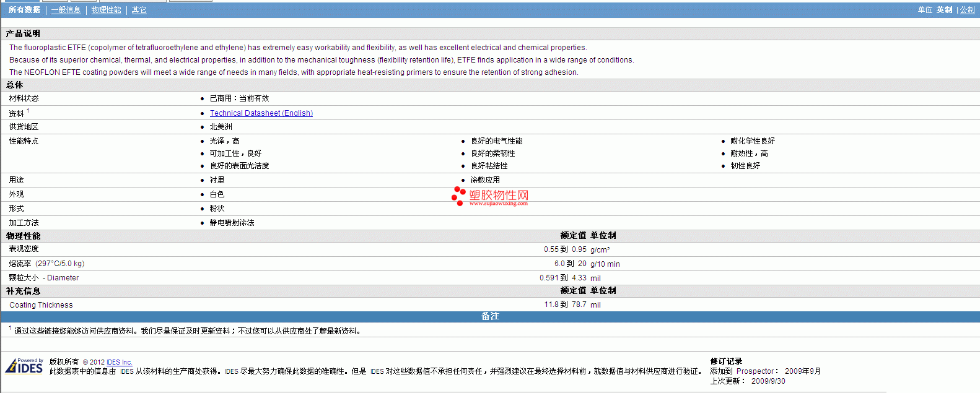Viewport: 980px width, 393px height.
Task: Click the 修订记录 heading
Action: (x=726, y=361)
